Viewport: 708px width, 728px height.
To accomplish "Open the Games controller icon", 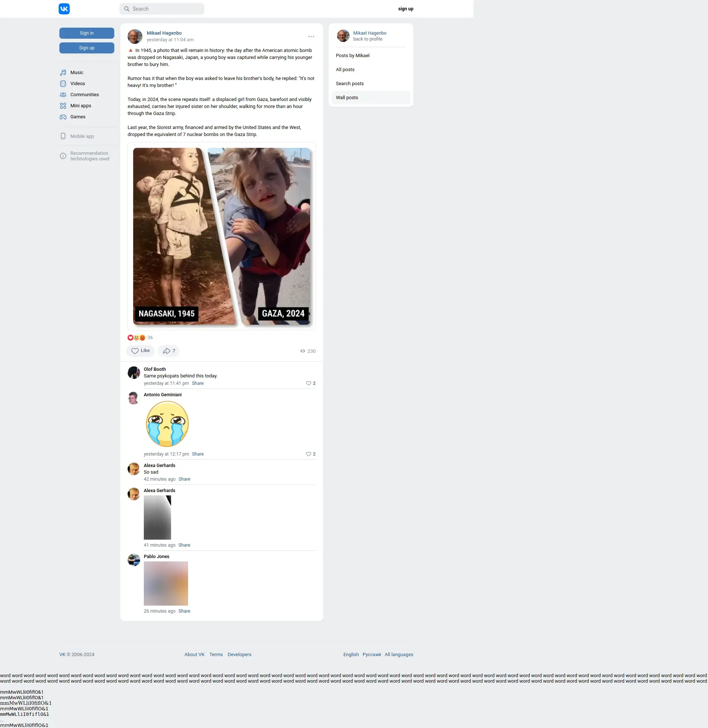I will coord(63,117).
